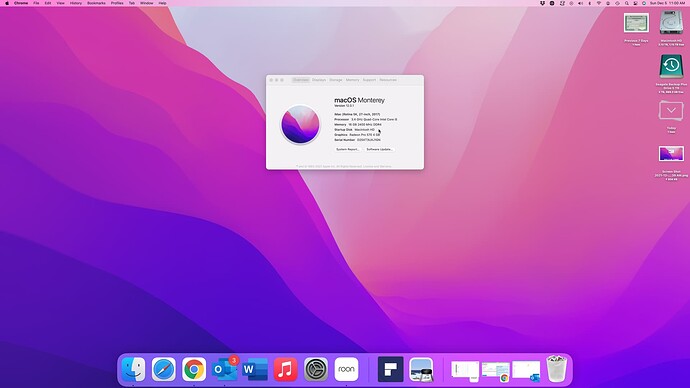This screenshot has width=690, height=388.
Task: Open the Chrome application menu
Action: click(x=21, y=3)
